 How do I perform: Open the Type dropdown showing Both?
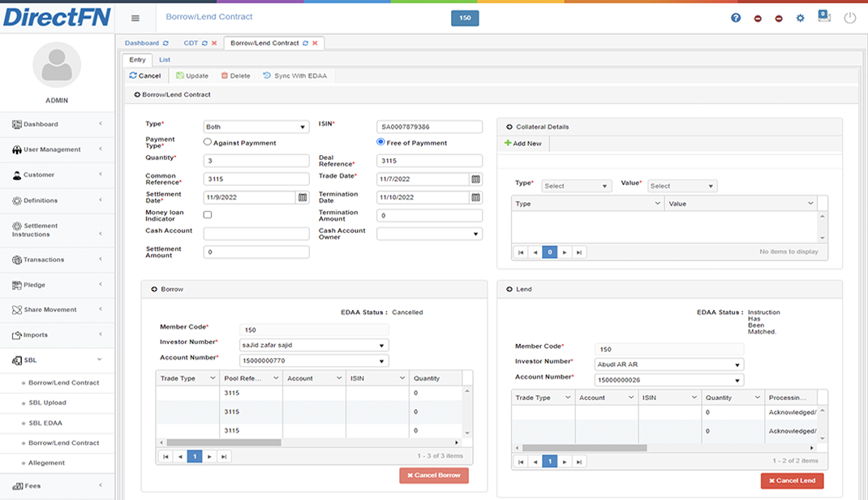[256, 127]
